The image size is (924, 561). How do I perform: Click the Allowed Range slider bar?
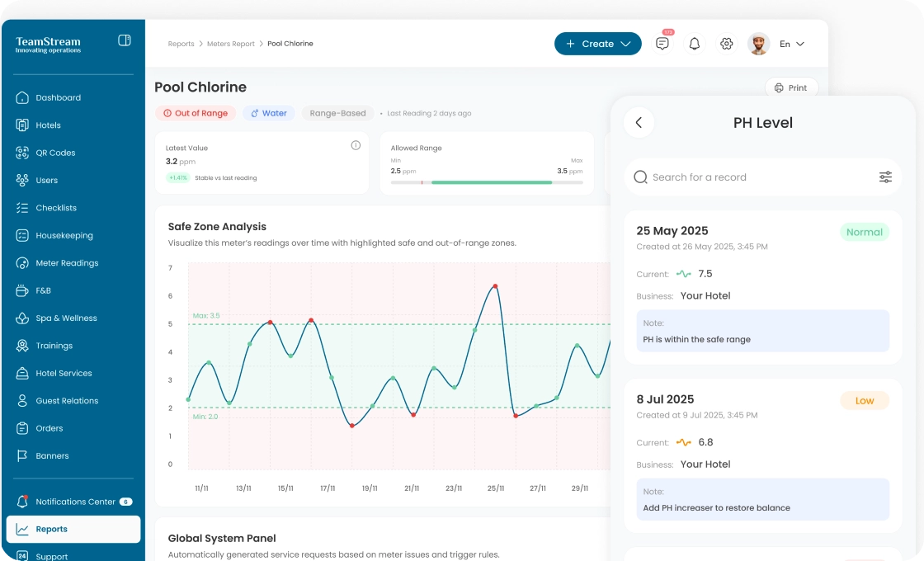[487, 182]
